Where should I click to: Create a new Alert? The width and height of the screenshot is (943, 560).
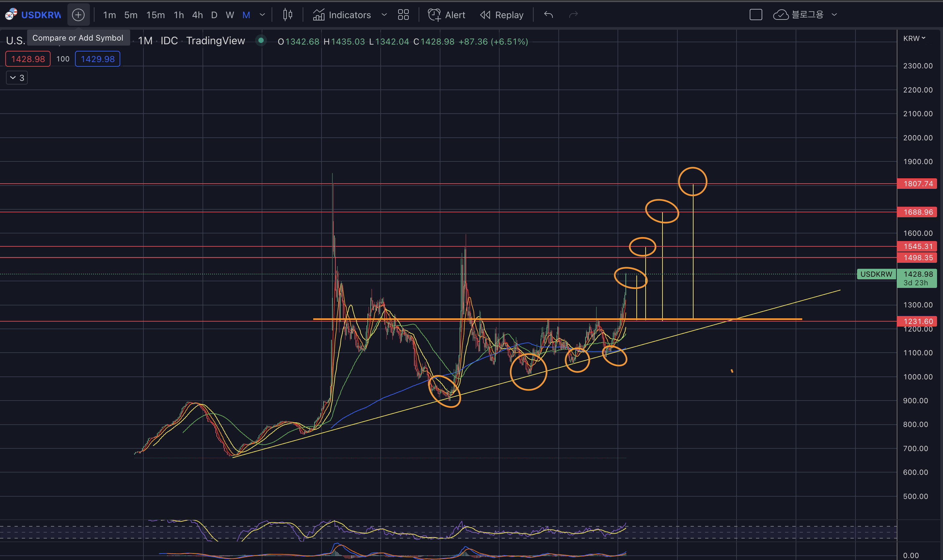point(447,15)
